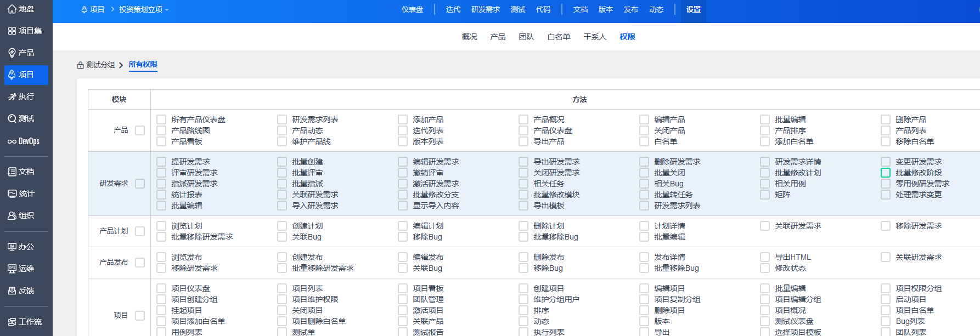Open the 仪表盘 top navigation item
This screenshot has width=980, height=336.
[412, 9]
